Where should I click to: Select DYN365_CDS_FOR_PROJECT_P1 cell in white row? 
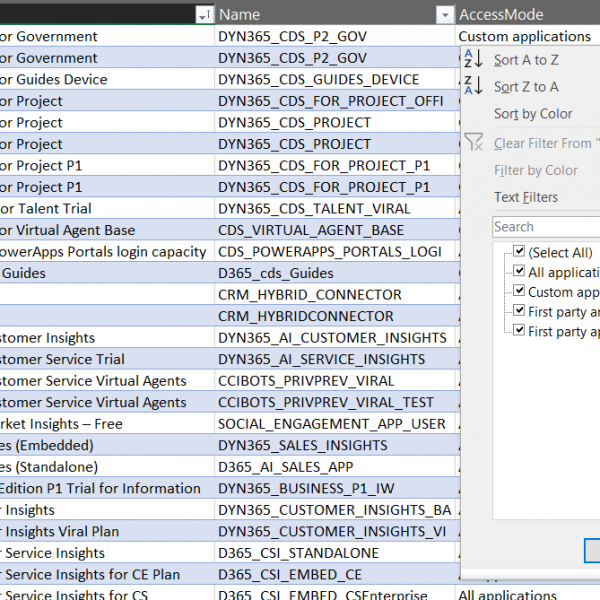(335, 165)
